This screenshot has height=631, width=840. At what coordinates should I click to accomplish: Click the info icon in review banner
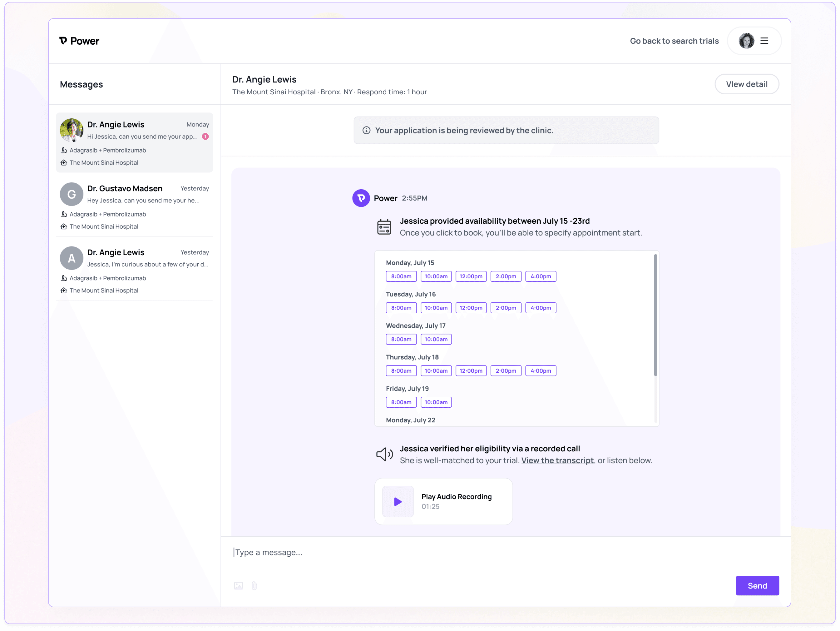click(366, 130)
